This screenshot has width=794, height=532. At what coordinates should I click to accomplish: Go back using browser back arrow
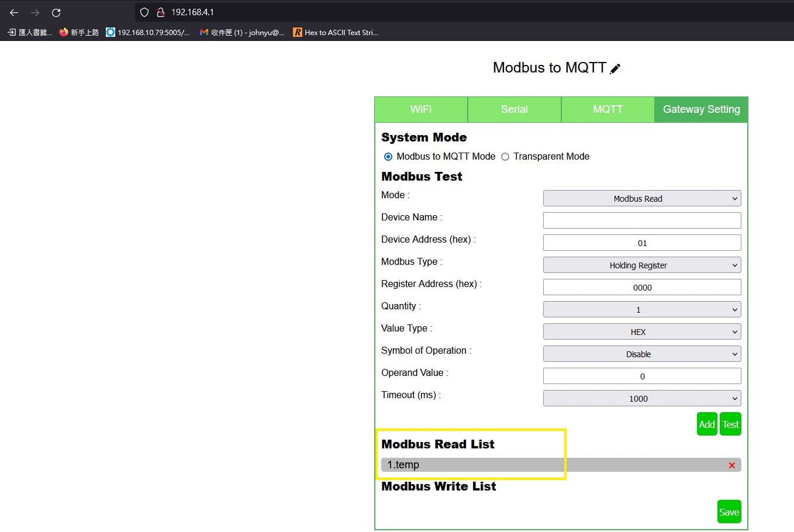[x=14, y=12]
